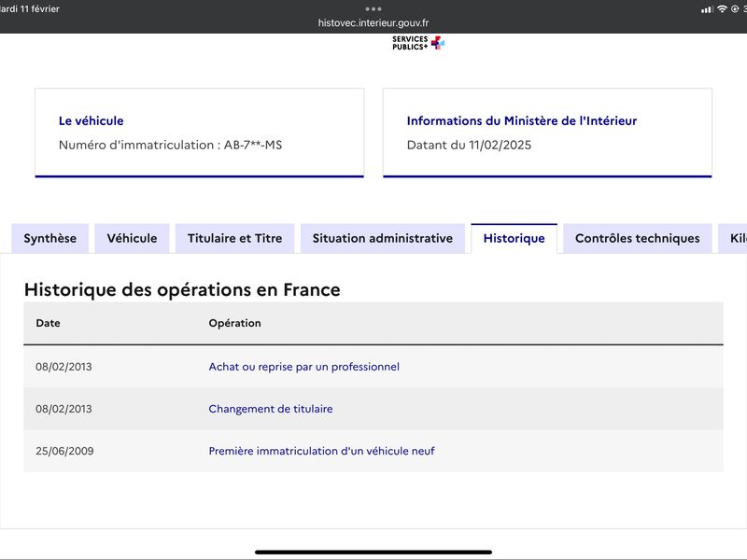Screen dimensions: 747x560
Task: Select the Historique tab
Action: coord(514,238)
